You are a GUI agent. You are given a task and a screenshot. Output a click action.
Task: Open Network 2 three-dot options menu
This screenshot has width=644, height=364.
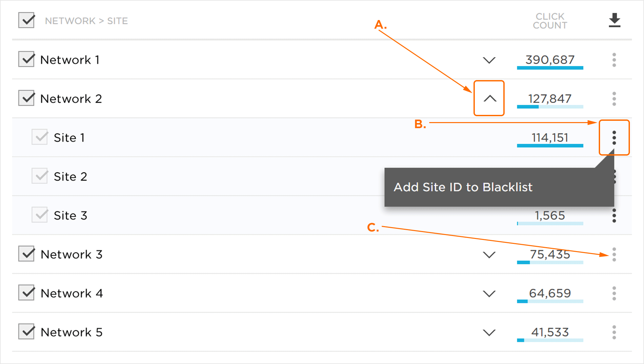pyautogui.click(x=614, y=99)
